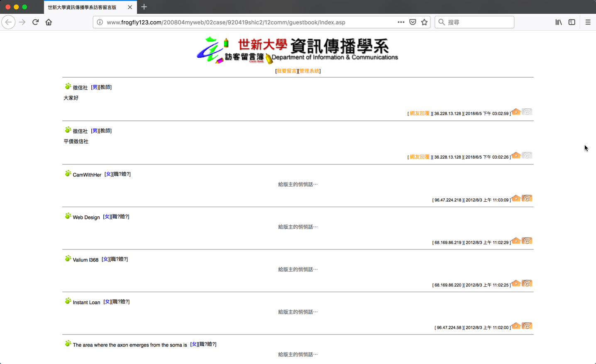Click email icon of Instant Loan post
This screenshot has width=596, height=364.
527,326
